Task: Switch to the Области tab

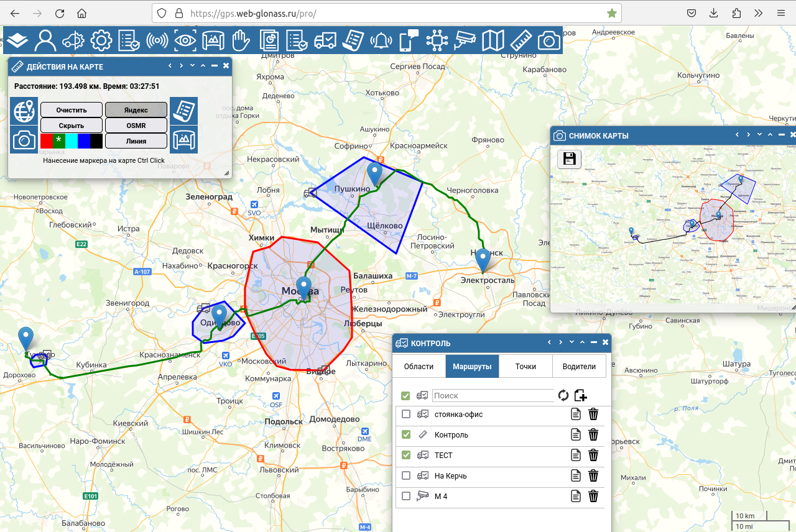Action: (x=419, y=367)
